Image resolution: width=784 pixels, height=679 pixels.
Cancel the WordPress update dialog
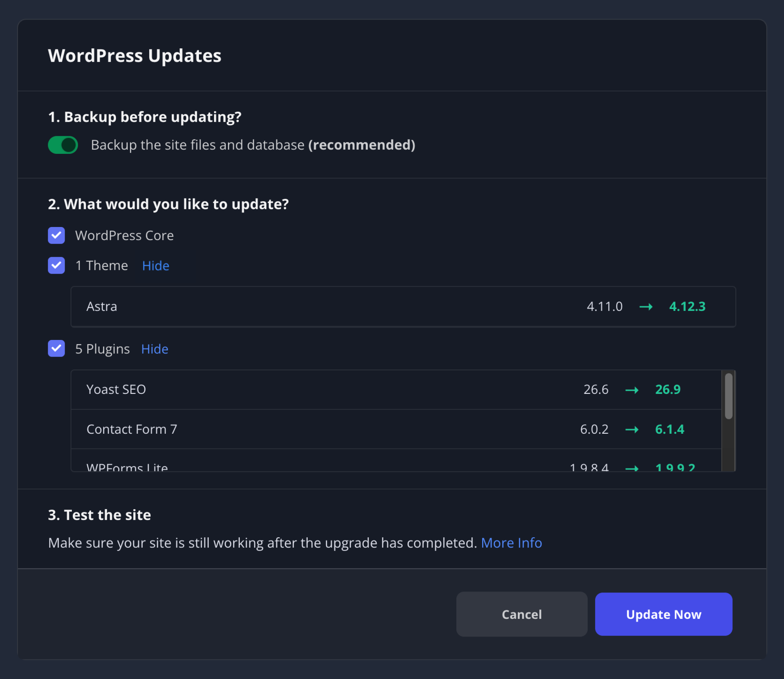[521, 614]
